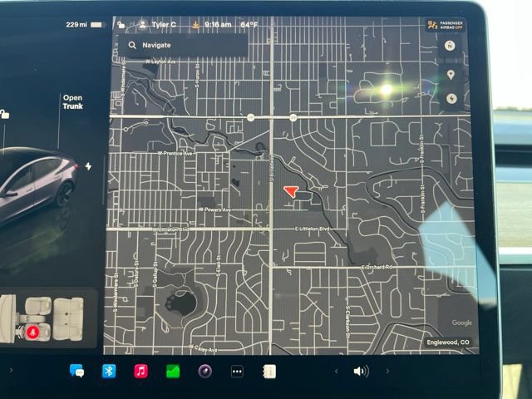Tap Open Trunk
The height and width of the screenshot is (399, 532).
click(72, 101)
